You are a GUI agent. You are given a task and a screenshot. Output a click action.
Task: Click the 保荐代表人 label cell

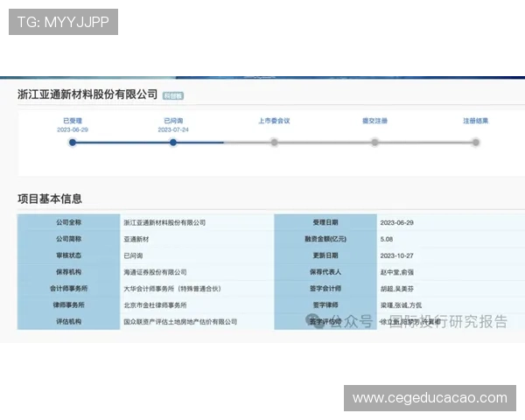point(325,271)
